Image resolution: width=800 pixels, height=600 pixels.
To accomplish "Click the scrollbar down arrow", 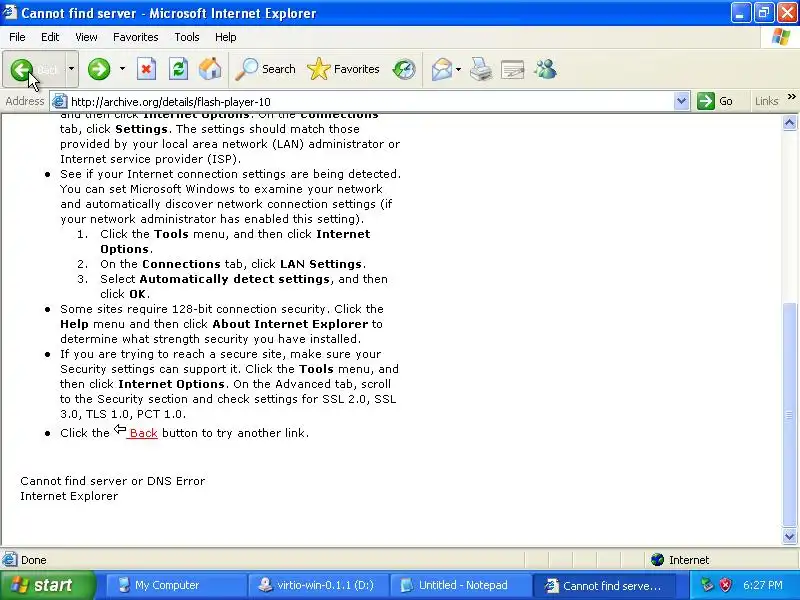I will 789,536.
